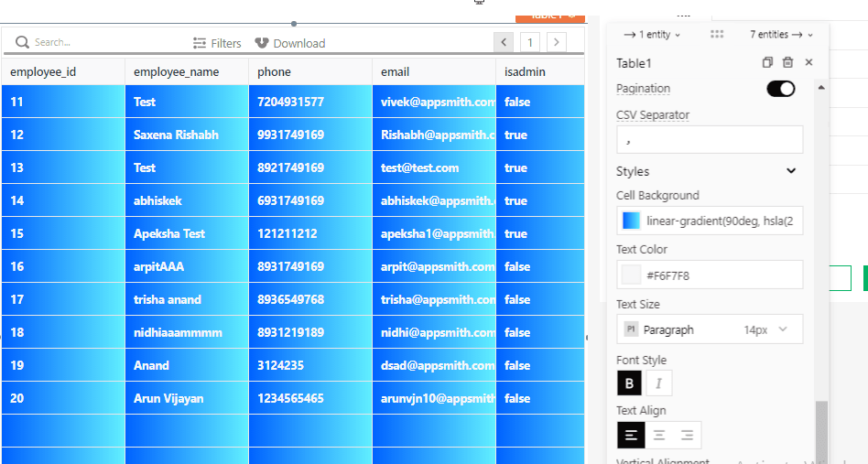The height and width of the screenshot is (464, 868).
Task: Open the table Filters option
Action: click(x=217, y=43)
